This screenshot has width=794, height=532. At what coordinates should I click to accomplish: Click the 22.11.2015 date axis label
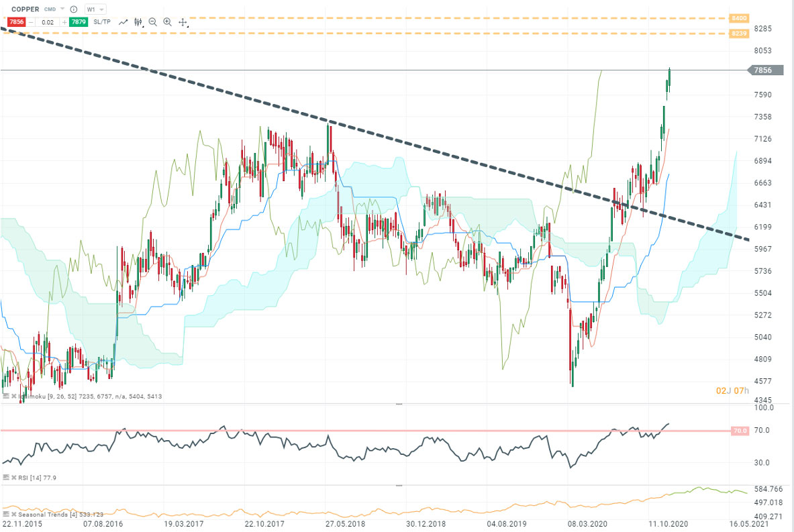(x=22, y=524)
